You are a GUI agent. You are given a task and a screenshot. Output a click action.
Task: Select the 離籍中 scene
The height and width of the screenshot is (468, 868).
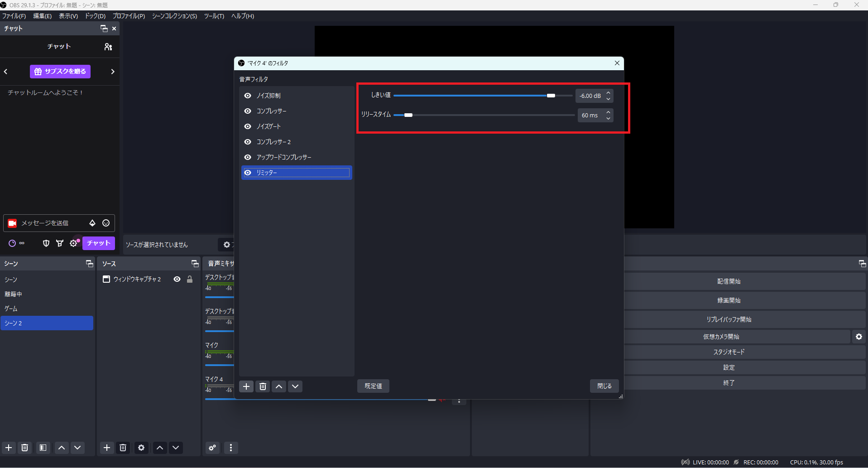pos(47,294)
